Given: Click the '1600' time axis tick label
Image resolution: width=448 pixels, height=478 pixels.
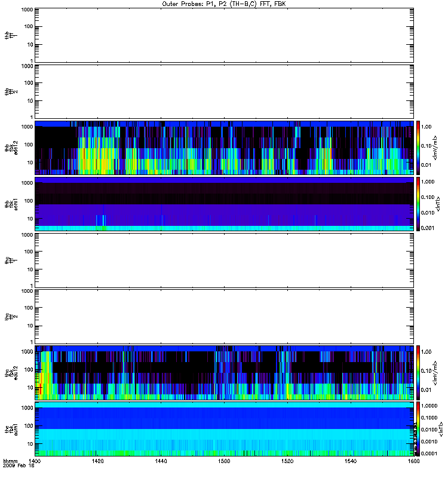Looking at the screenshot, I should [413, 461].
